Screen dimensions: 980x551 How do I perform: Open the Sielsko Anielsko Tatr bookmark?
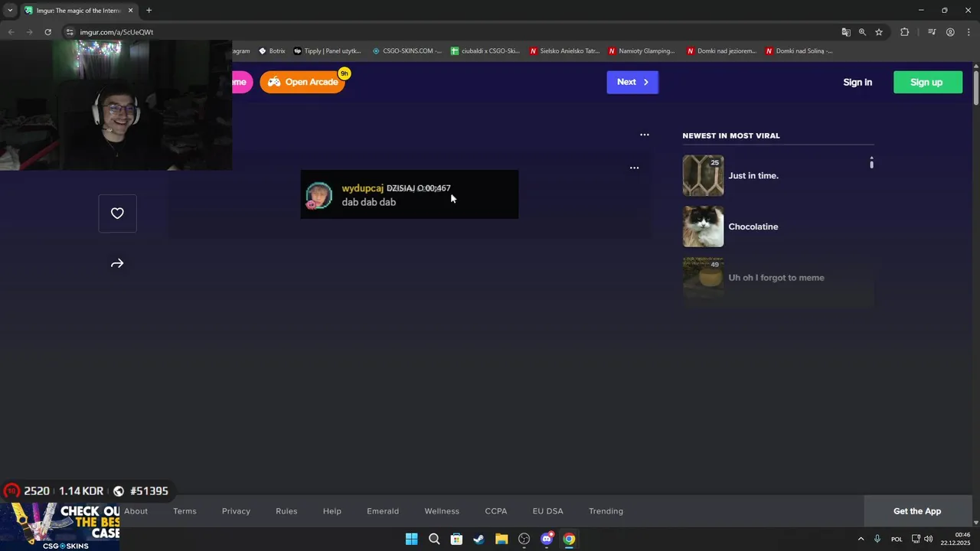[x=565, y=51]
